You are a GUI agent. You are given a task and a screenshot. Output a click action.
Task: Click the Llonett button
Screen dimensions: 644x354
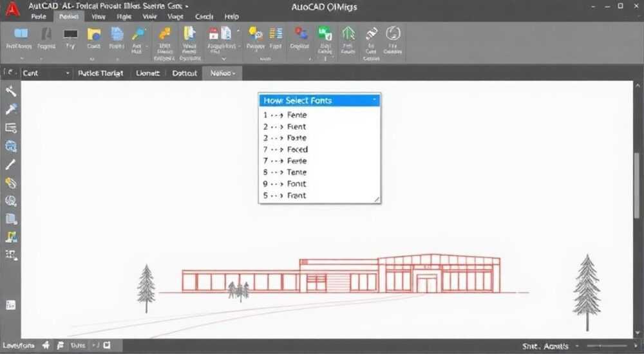tap(147, 73)
